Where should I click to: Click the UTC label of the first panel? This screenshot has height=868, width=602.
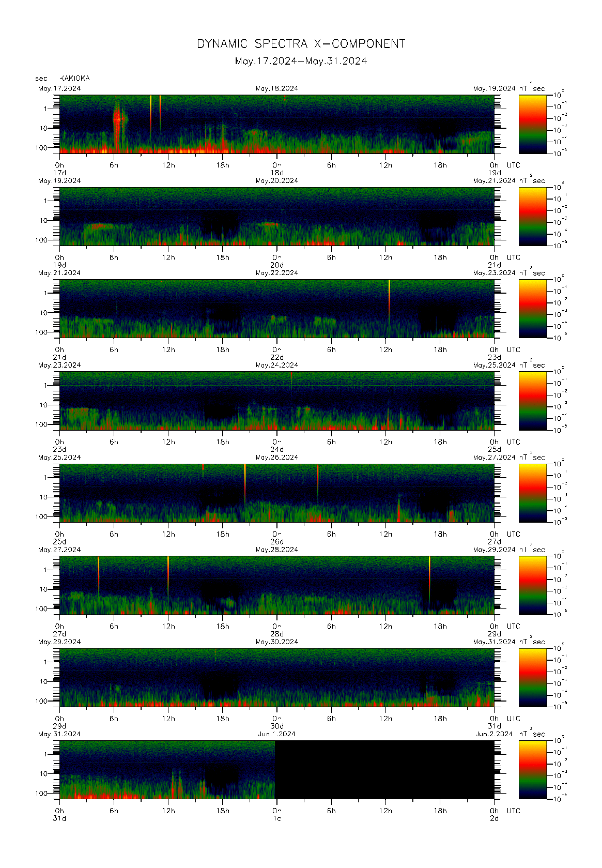pos(513,165)
